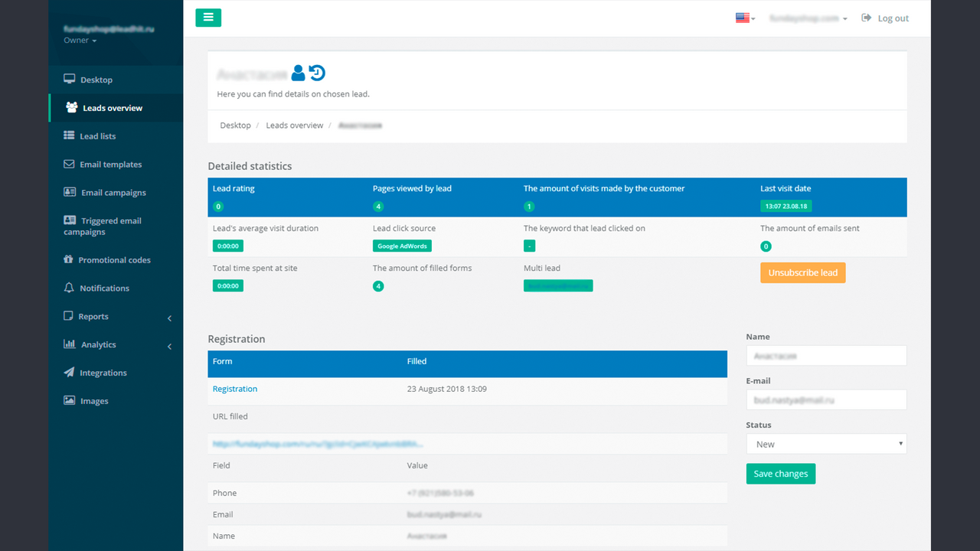The image size is (980, 551).
Task: Click the E-mail input field
Action: tap(826, 399)
